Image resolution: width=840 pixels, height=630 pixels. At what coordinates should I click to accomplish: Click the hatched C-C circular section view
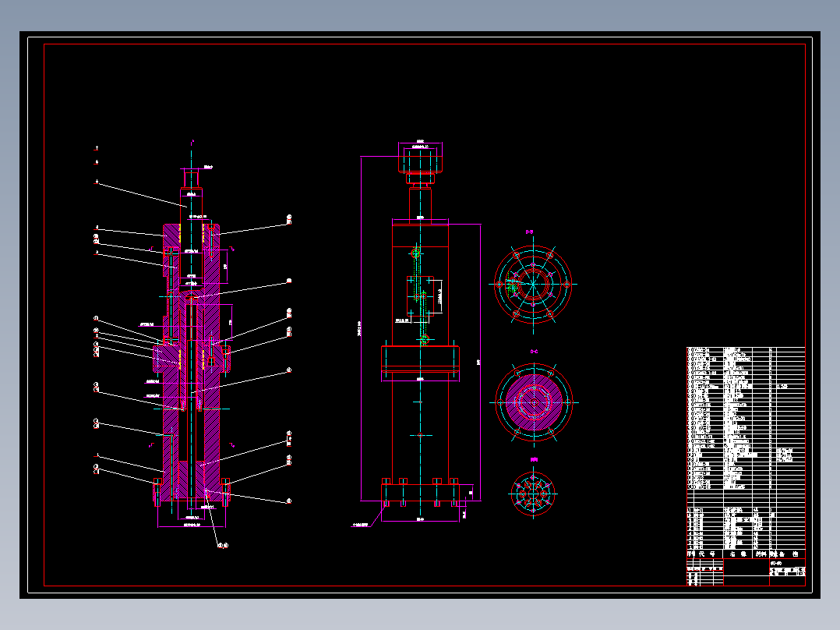tap(534, 402)
